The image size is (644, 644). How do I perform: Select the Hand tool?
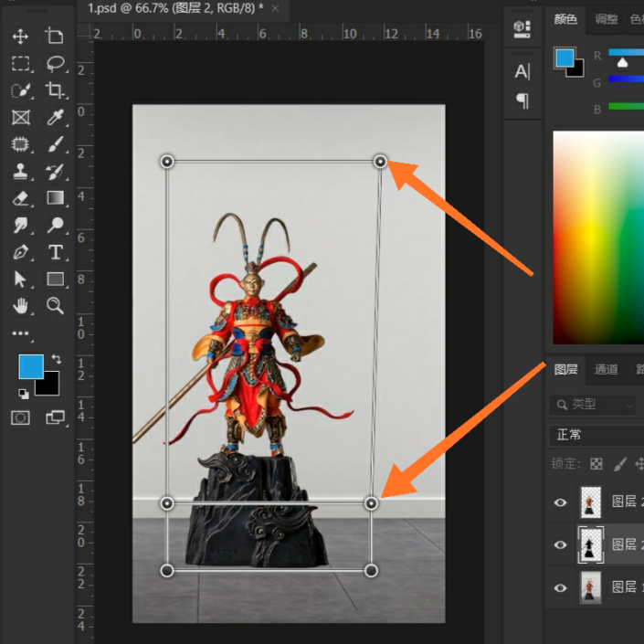pos(20,306)
